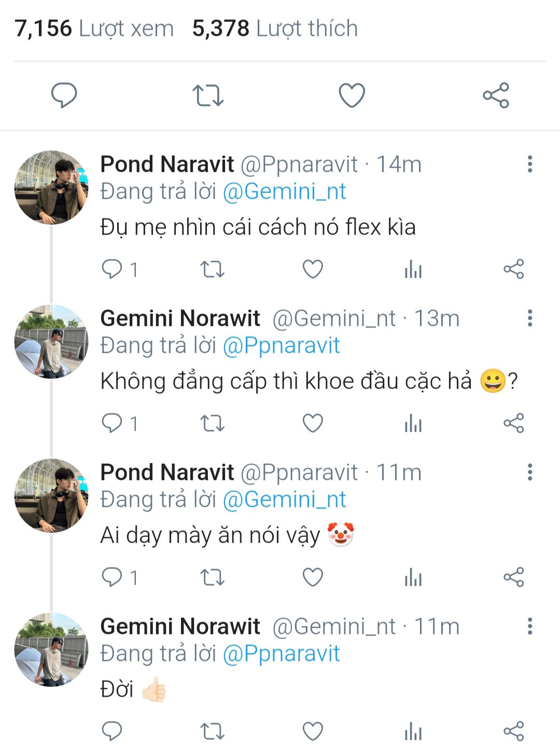Open more options for Pond's clown emoji reply
560x749 pixels.
click(x=529, y=472)
